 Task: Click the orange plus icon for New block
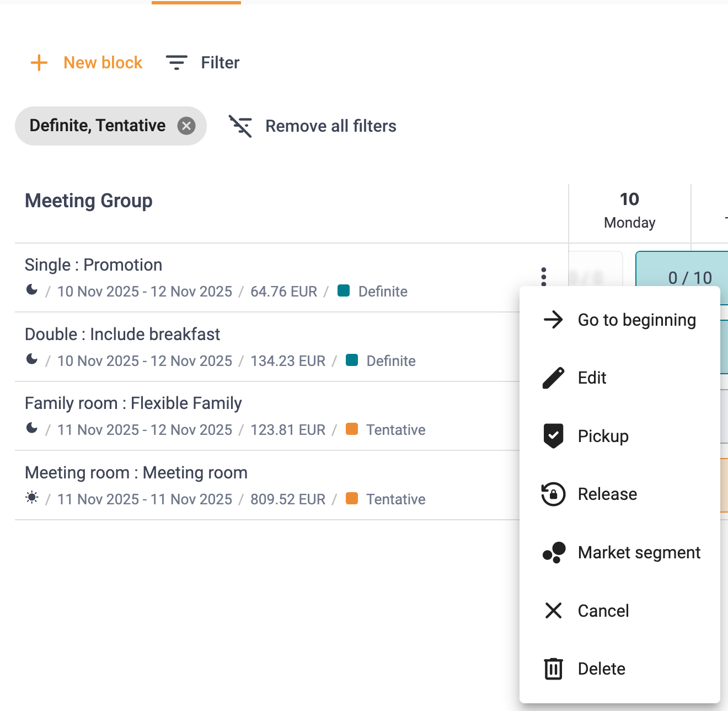click(x=39, y=63)
